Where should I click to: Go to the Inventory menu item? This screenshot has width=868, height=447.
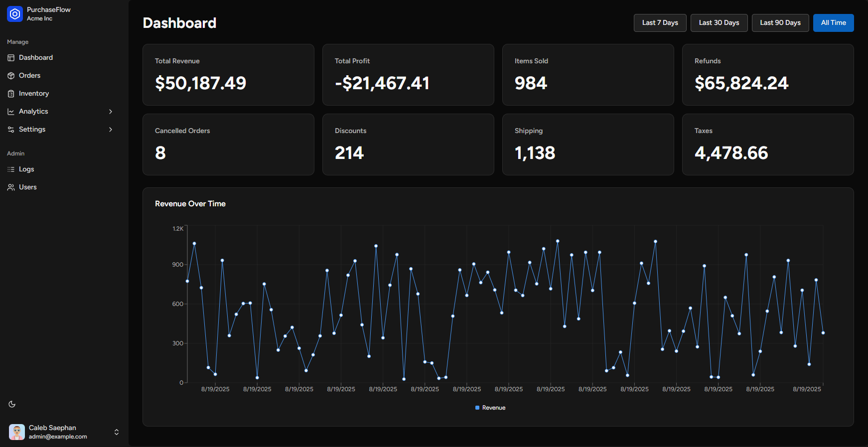coord(34,94)
